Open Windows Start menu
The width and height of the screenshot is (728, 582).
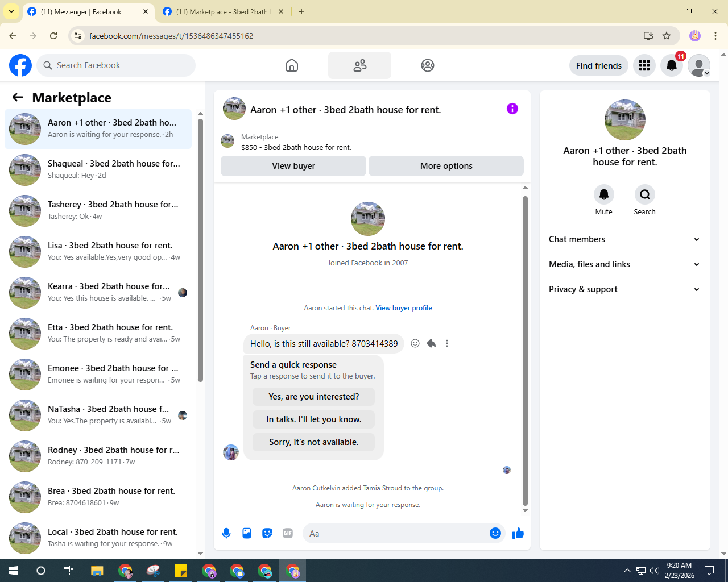coord(14,571)
